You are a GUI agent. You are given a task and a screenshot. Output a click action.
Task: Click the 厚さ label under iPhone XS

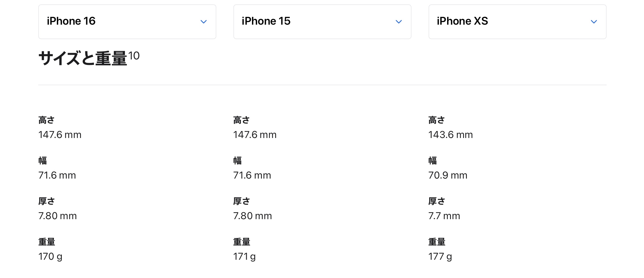coord(436,201)
